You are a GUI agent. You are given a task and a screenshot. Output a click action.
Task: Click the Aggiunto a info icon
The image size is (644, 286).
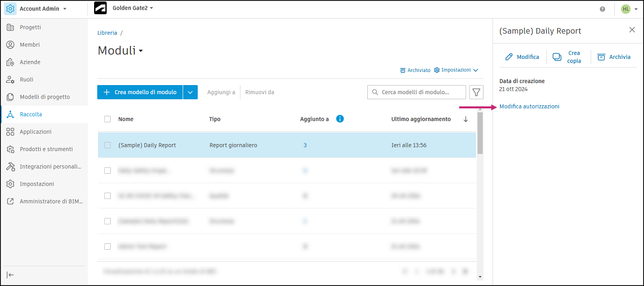pos(340,119)
